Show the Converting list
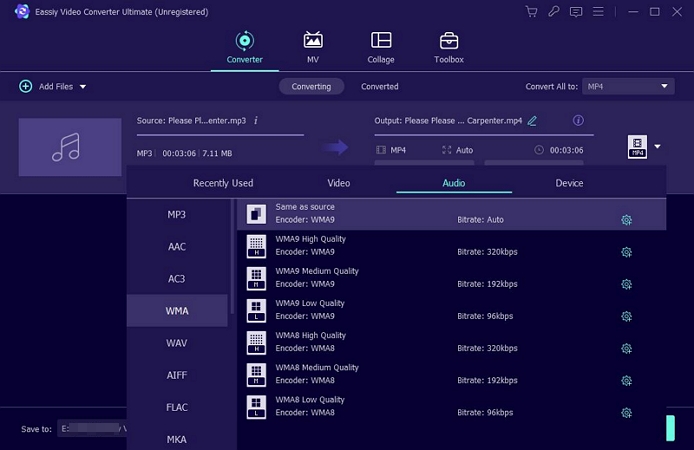This screenshot has height=450, width=694. tap(311, 86)
